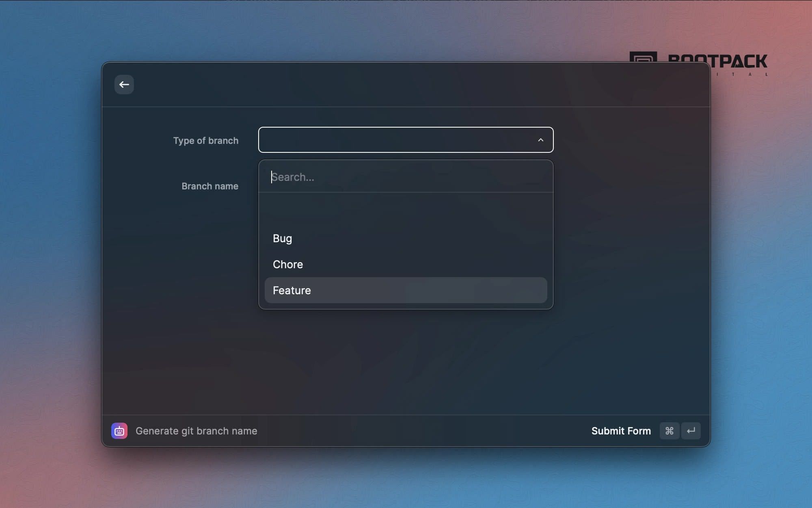
Task: Click the Command key symbol badge
Action: [669, 431]
